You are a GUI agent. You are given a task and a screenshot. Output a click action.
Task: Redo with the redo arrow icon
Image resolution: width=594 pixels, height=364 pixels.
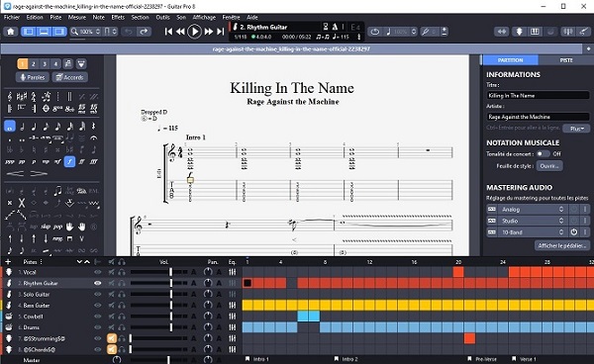[x=144, y=32]
